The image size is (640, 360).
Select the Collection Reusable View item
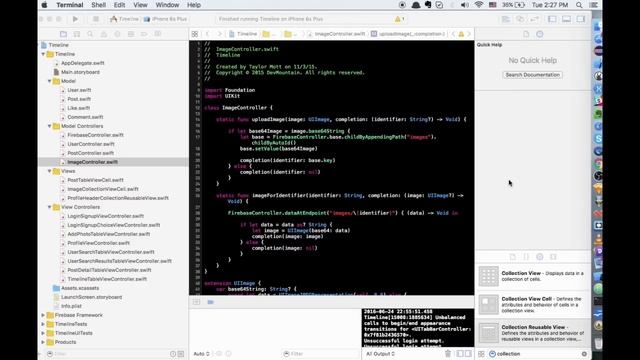[x=533, y=333]
